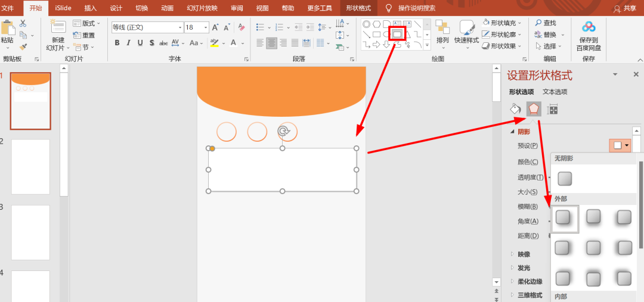This screenshot has width=644, height=302.
Task: Click the 新建幻灯片 button
Action: 58,35
